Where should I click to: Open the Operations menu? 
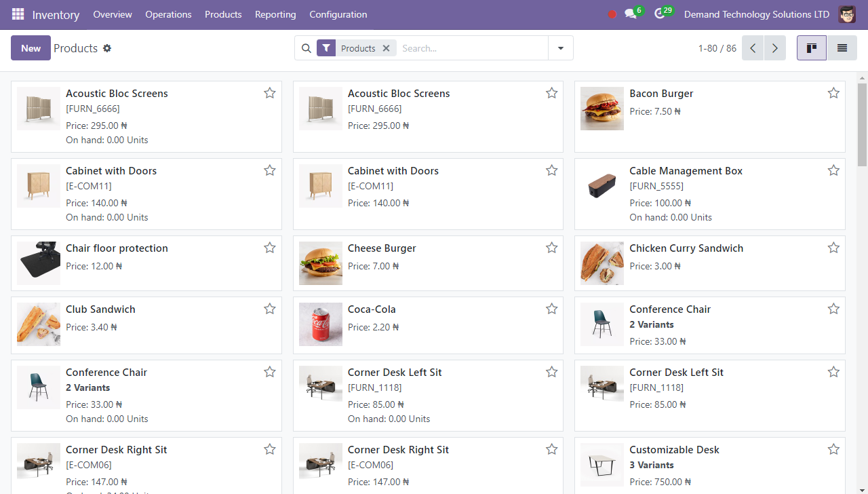168,14
